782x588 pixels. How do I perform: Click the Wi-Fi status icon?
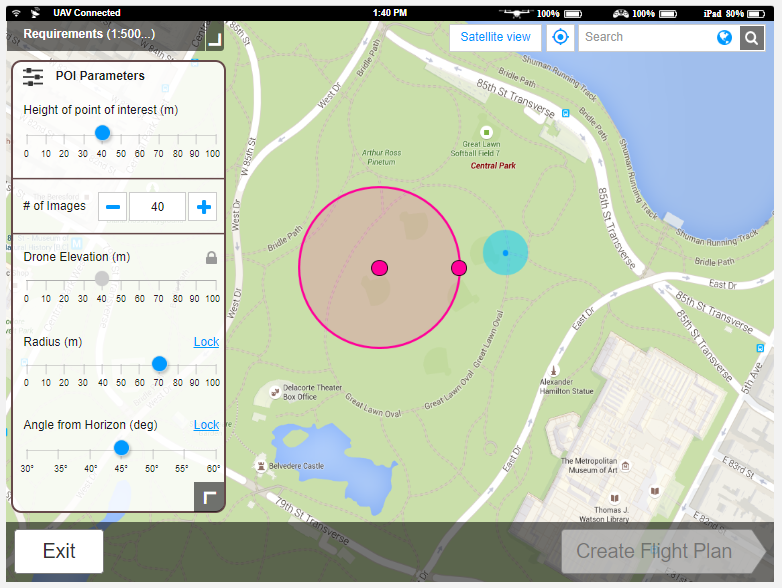(16, 13)
